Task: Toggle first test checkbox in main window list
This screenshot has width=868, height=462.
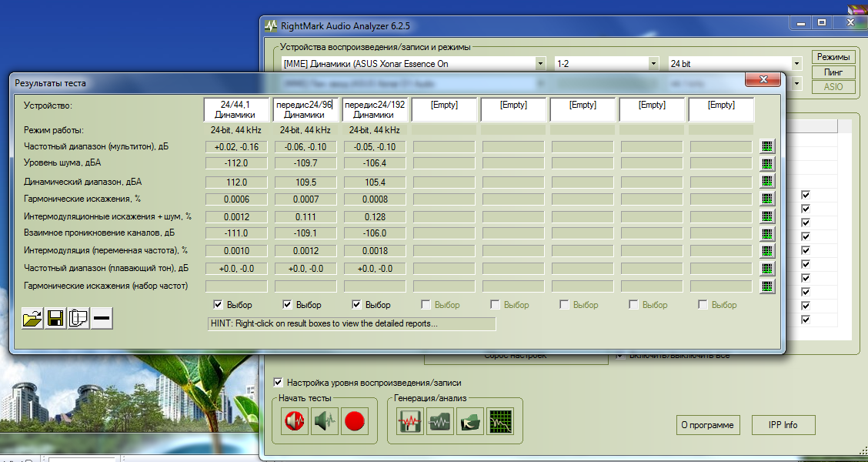Action: pyautogui.click(x=806, y=195)
